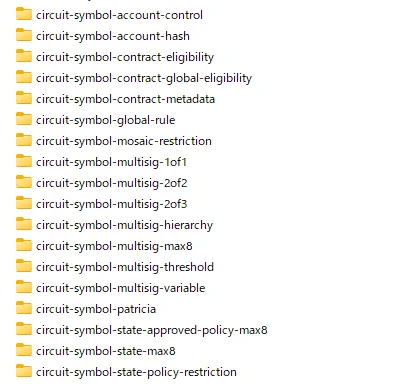The image size is (401, 384).
Task: Select folder icon for circuit-symbol-mosaic-restriction
Action: click(24, 140)
